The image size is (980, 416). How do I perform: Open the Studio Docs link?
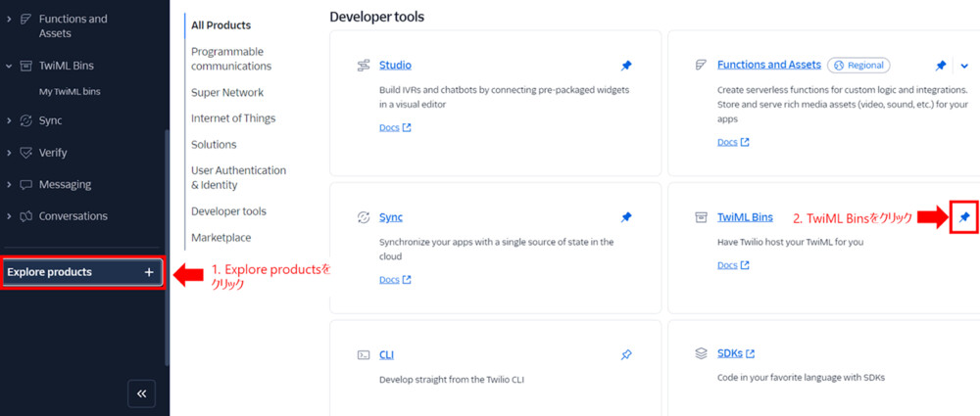tap(394, 127)
